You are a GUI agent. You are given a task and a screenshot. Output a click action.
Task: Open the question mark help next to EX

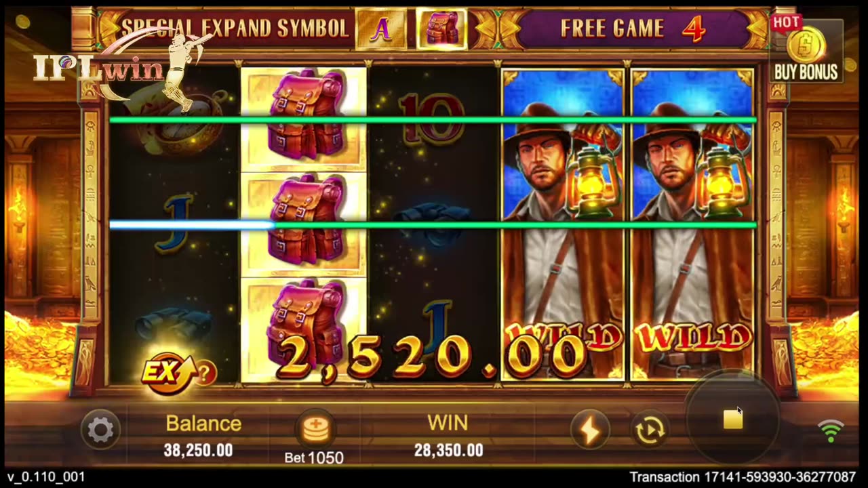[x=206, y=373]
